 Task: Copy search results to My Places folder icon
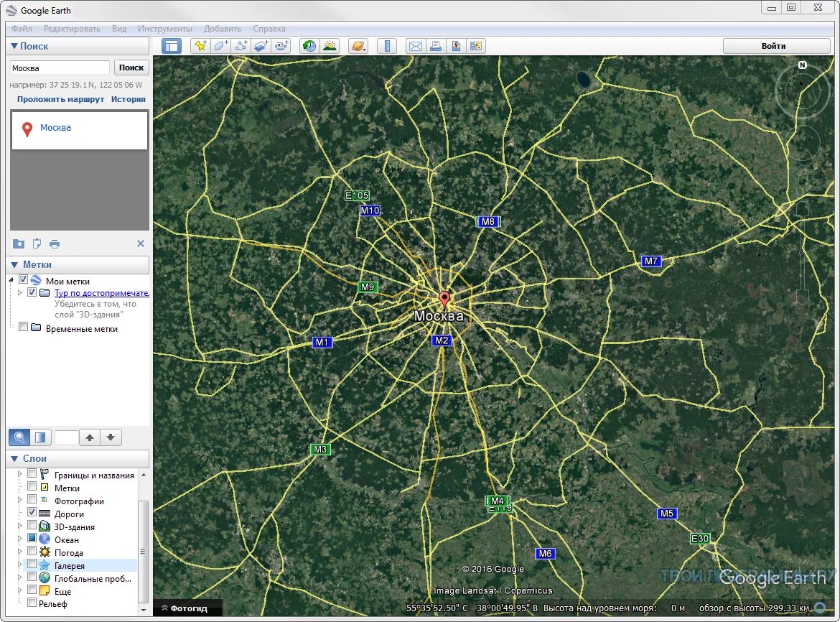coord(19,243)
